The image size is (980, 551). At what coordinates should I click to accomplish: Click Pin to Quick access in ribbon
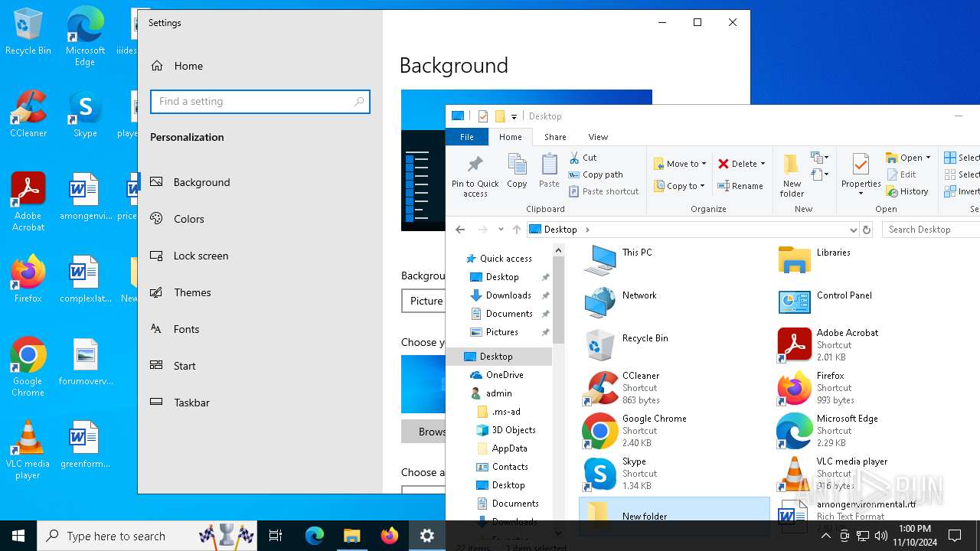(475, 176)
